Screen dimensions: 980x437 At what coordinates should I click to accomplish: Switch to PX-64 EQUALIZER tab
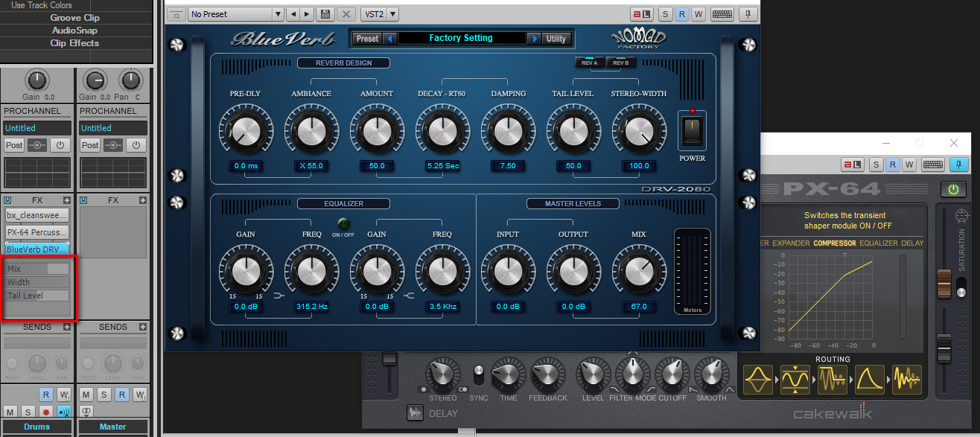point(879,243)
